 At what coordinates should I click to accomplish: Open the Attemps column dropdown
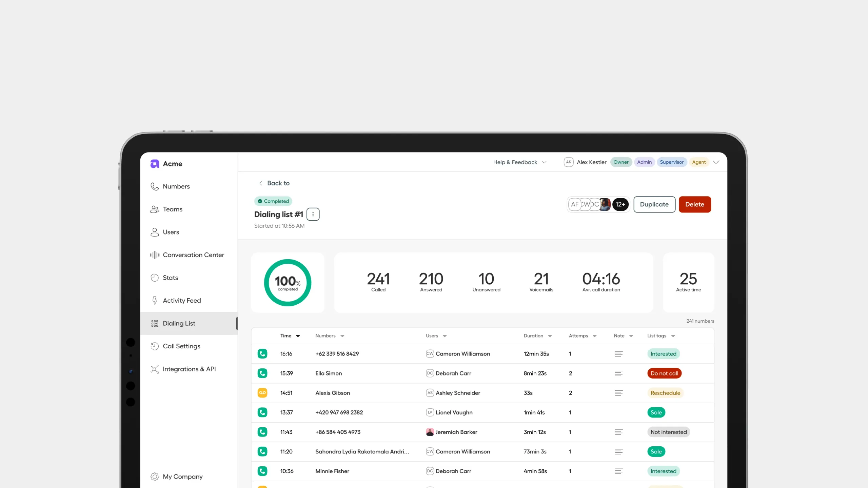click(595, 336)
